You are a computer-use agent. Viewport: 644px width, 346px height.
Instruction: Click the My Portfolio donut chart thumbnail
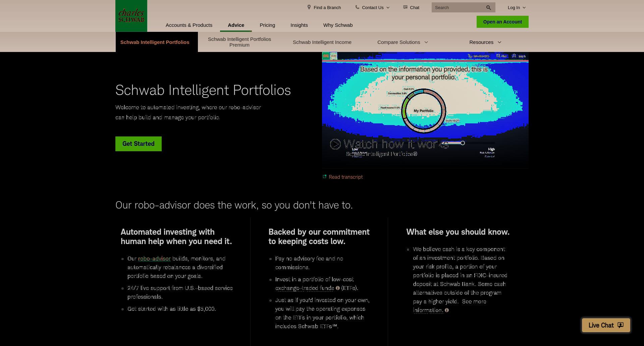(x=424, y=111)
